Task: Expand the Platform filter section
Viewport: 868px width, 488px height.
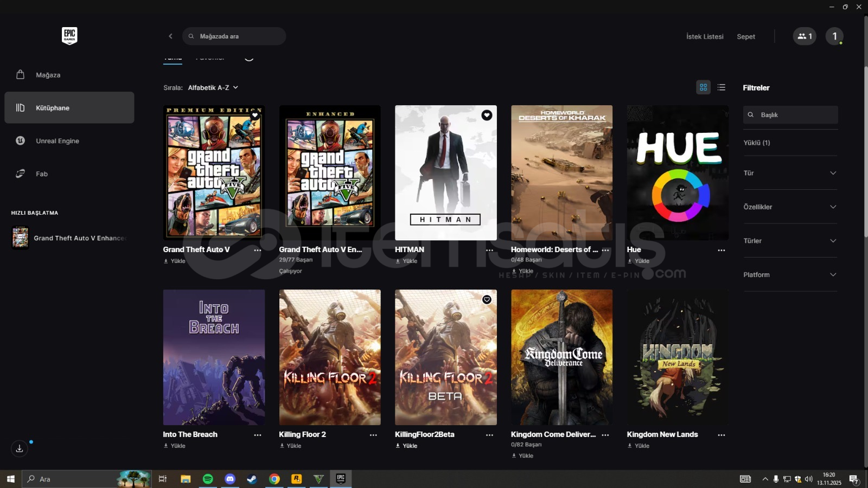Action: [790, 275]
